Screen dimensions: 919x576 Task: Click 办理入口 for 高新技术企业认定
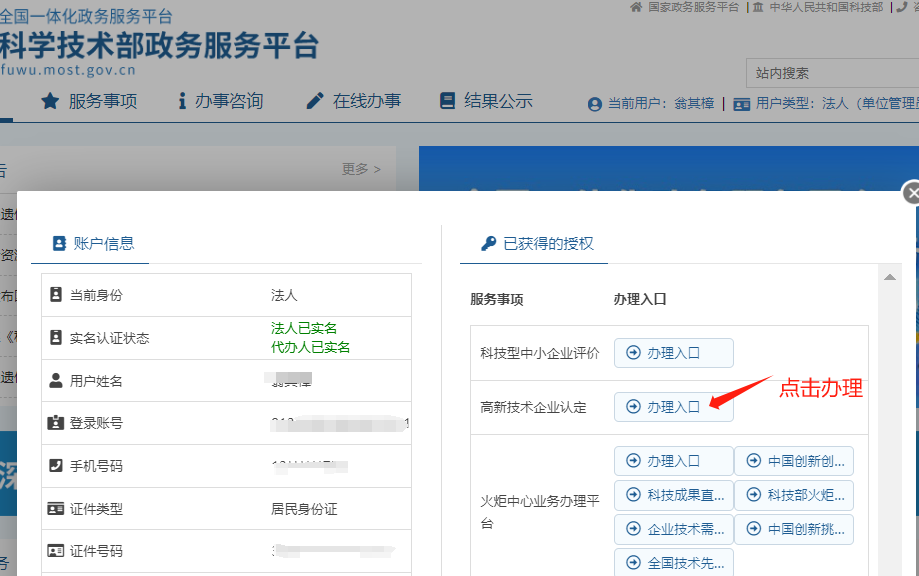click(673, 407)
